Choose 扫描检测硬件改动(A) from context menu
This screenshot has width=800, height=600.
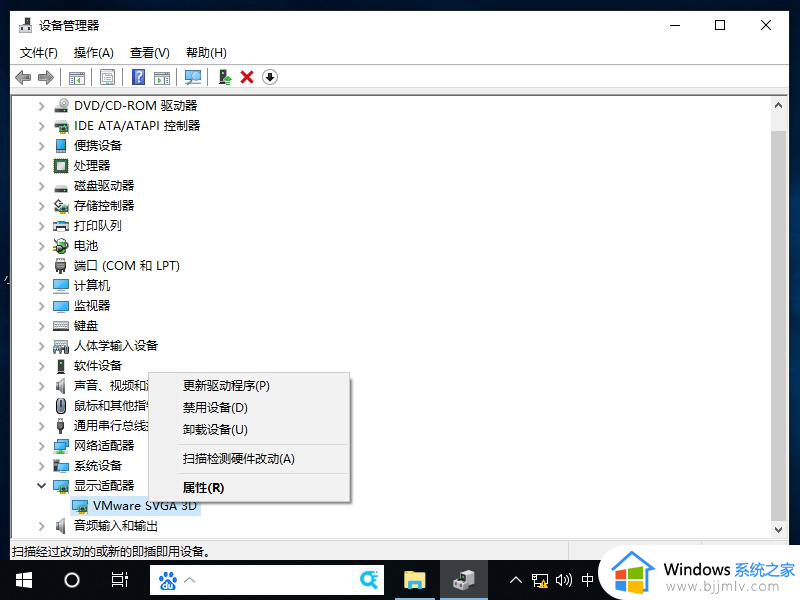249,459
